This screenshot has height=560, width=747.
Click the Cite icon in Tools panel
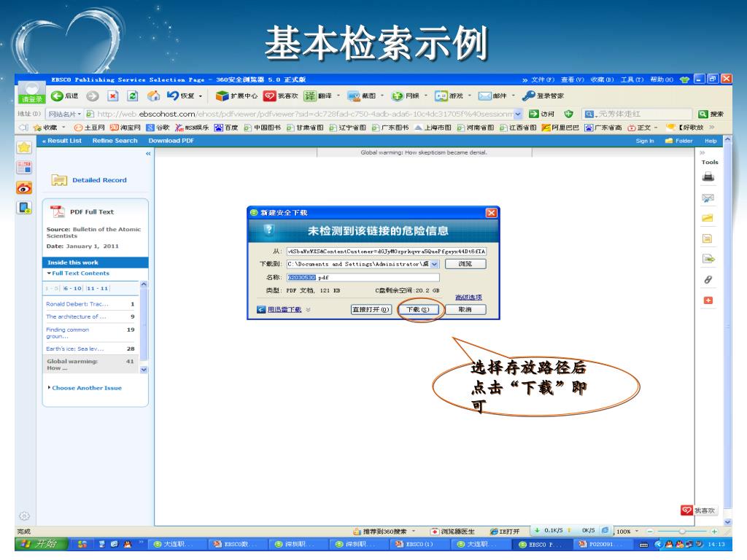tap(708, 238)
